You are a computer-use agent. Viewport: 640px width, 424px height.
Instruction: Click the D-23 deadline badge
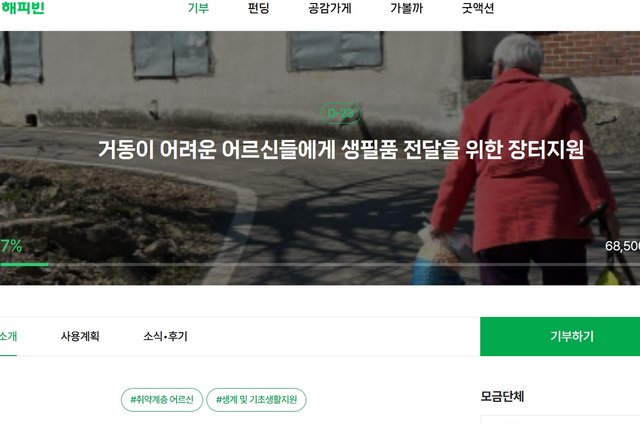341,113
